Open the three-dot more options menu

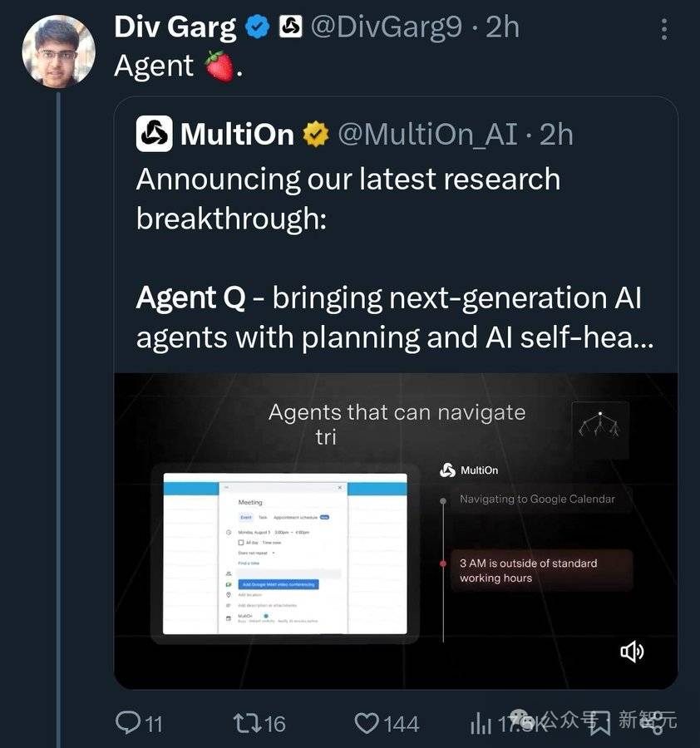tap(663, 28)
